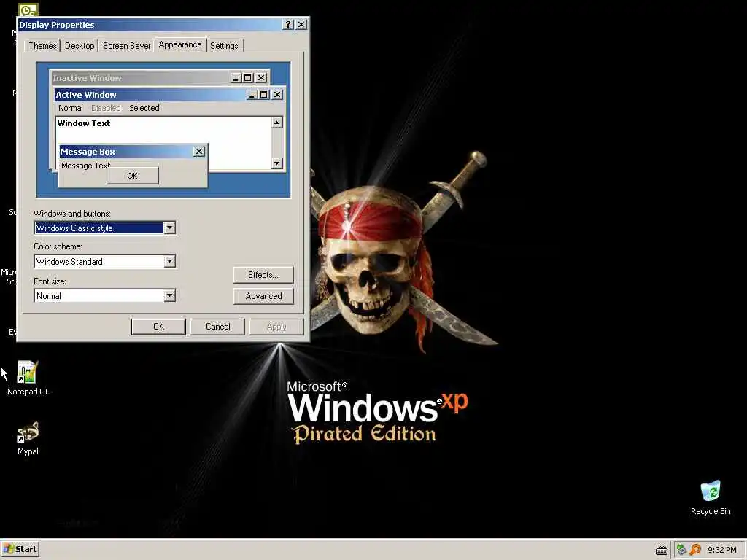Click the Safely Remove Hardware tray icon
Image resolution: width=747 pixels, height=560 pixels.
(682, 550)
